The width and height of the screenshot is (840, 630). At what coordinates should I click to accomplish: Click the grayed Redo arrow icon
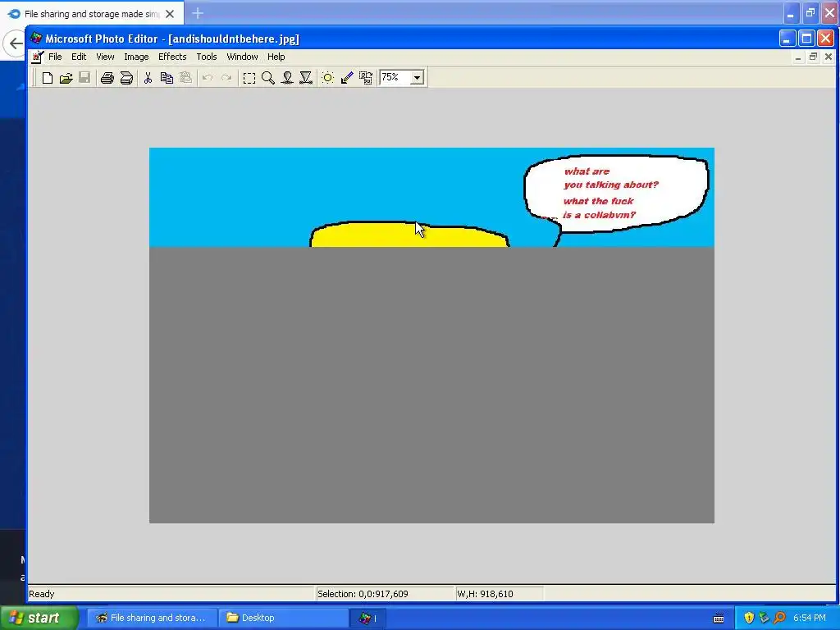tap(226, 78)
